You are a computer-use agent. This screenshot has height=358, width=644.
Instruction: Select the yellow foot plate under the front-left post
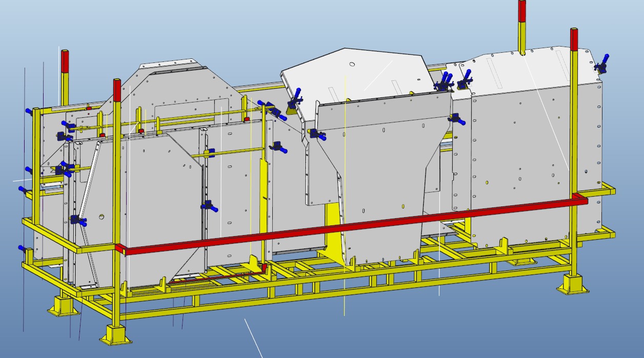tap(116, 334)
